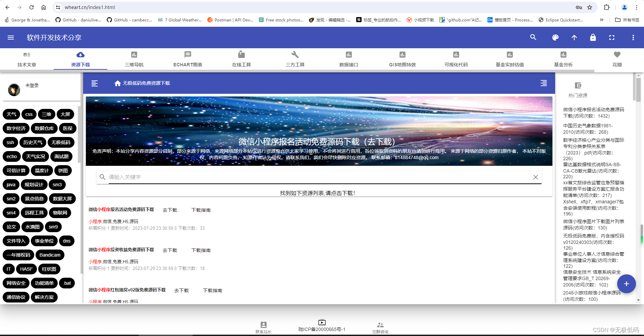
Task: Click the video icon above the ICP number
Action: (x=322, y=322)
